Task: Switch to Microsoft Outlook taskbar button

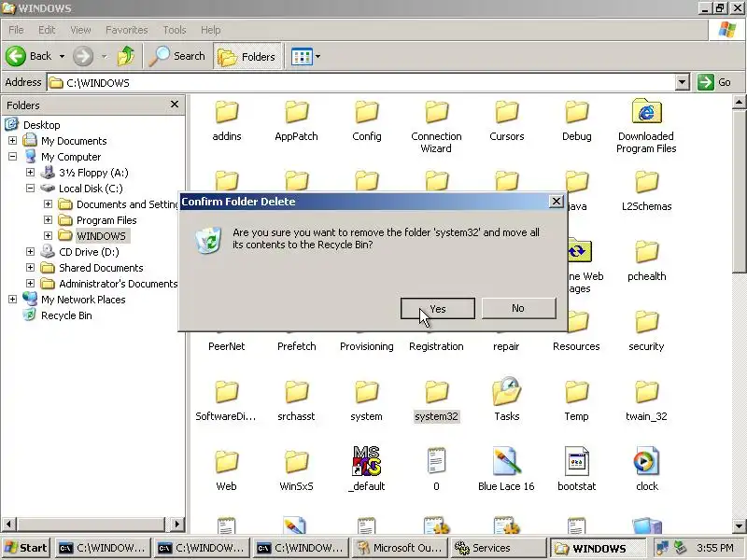Action: click(x=400, y=548)
